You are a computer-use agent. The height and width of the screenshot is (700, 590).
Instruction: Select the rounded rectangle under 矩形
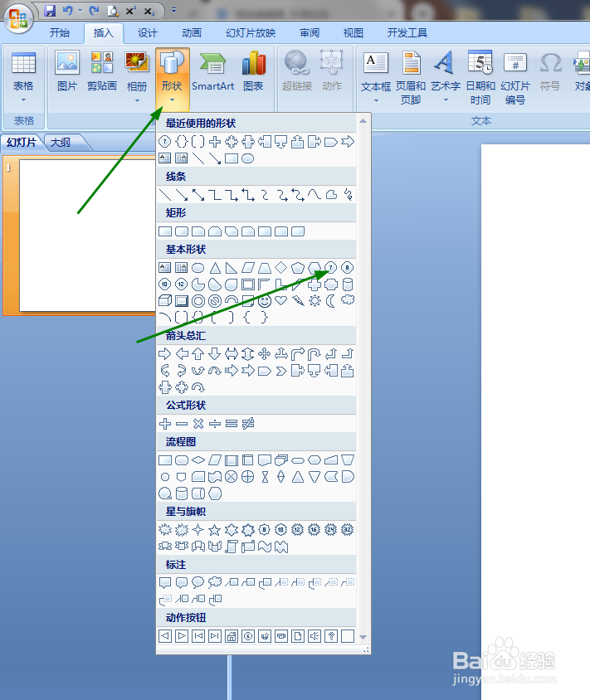(x=182, y=231)
